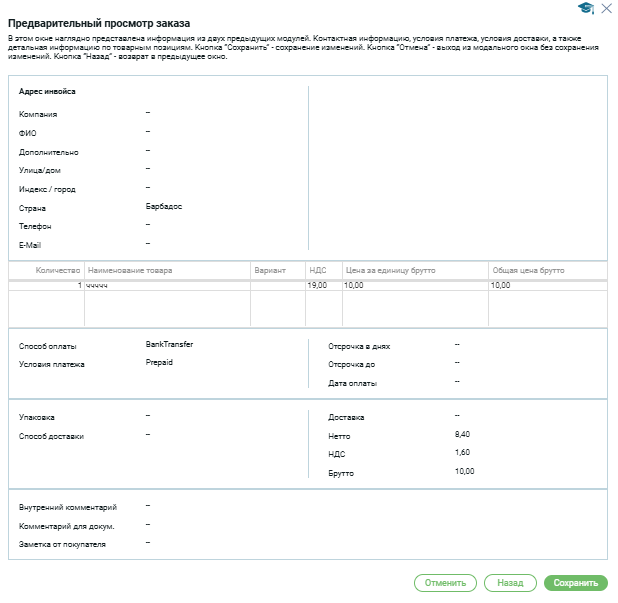
Task: Click the Наименование товара column header
Action: click(130, 271)
